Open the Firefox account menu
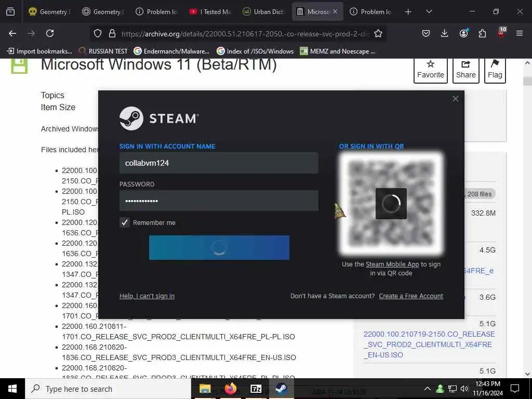Image resolution: width=532 pixels, height=399 pixels. coord(463,33)
